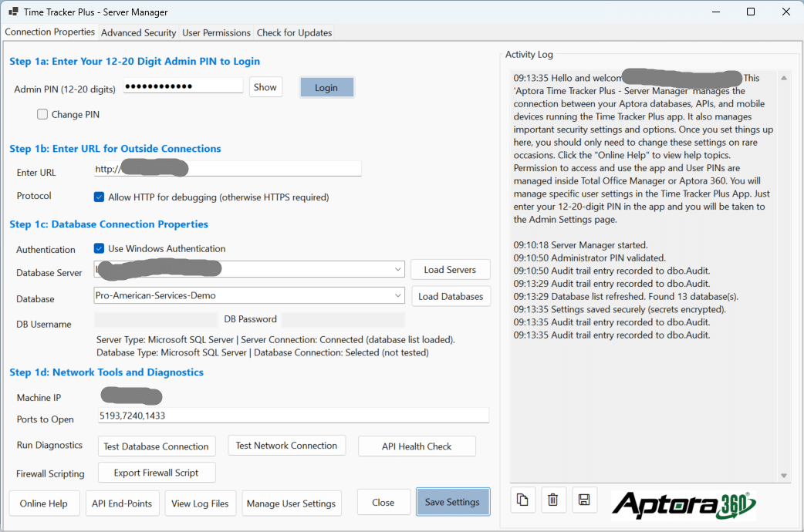
Task: Show the Admin PIN digits
Action: coord(265,87)
